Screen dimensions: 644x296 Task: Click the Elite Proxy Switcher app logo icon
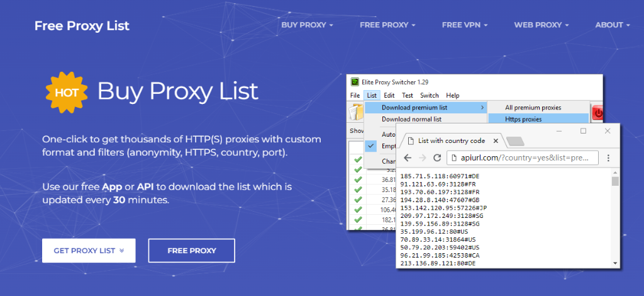coord(355,82)
